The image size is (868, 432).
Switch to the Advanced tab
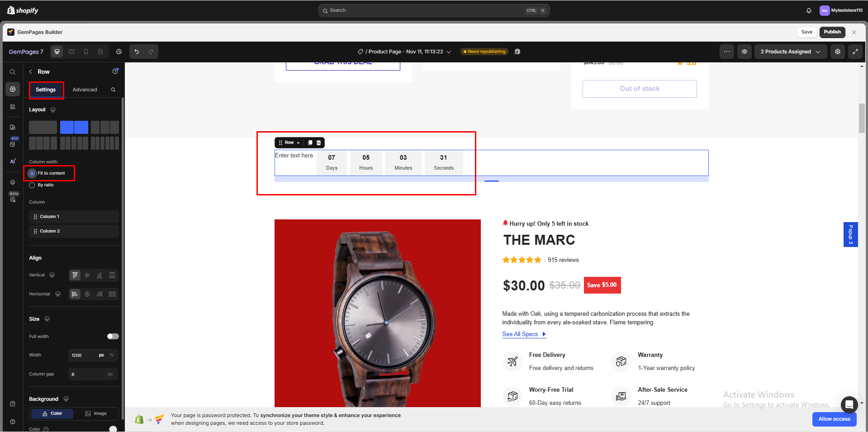tap(85, 90)
